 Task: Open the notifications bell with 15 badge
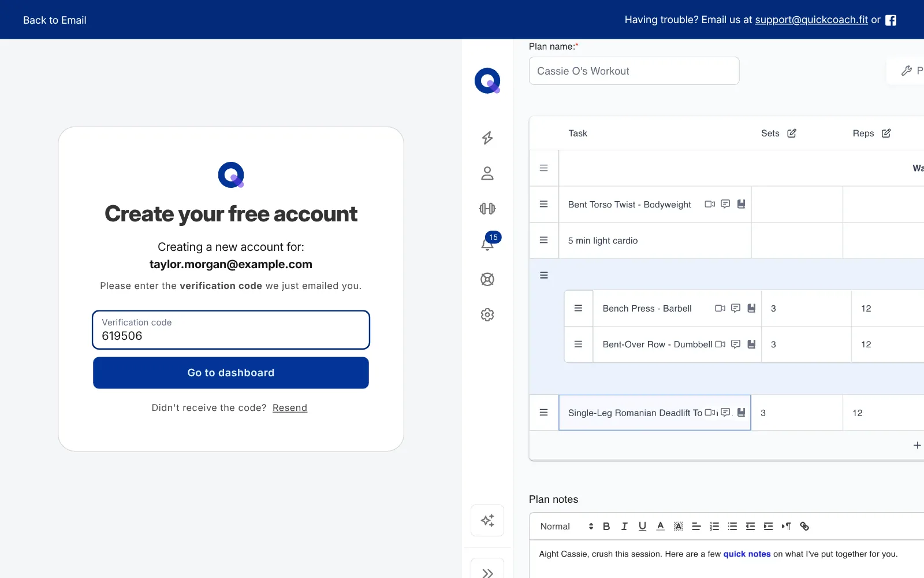pos(489,243)
